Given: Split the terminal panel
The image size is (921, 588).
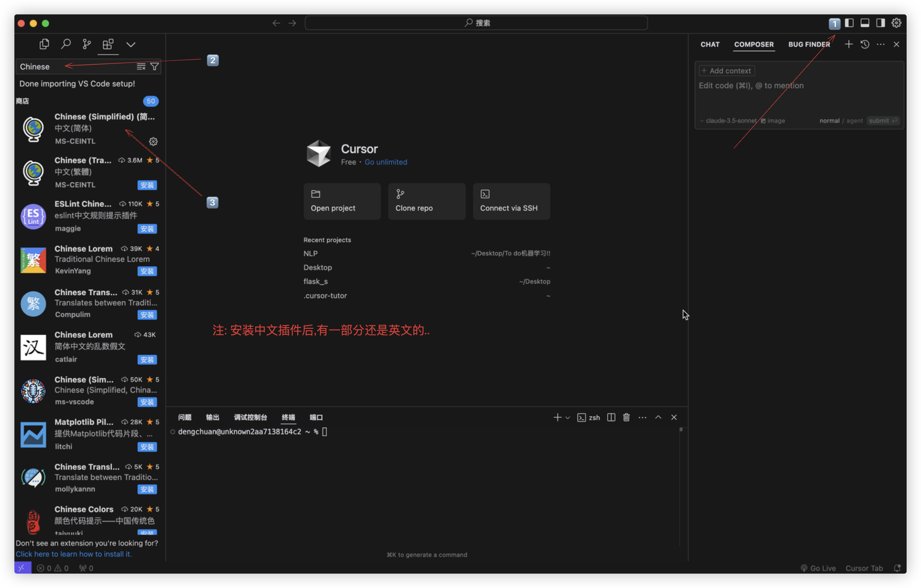Looking at the screenshot, I should 611,417.
